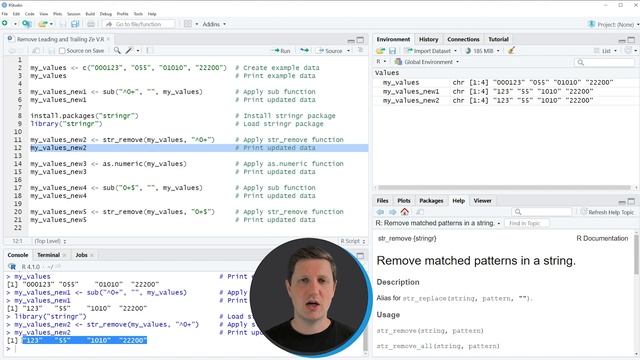Click Refresh Help Topic
The width and height of the screenshot is (640, 360).
pyautogui.click(x=607, y=212)
